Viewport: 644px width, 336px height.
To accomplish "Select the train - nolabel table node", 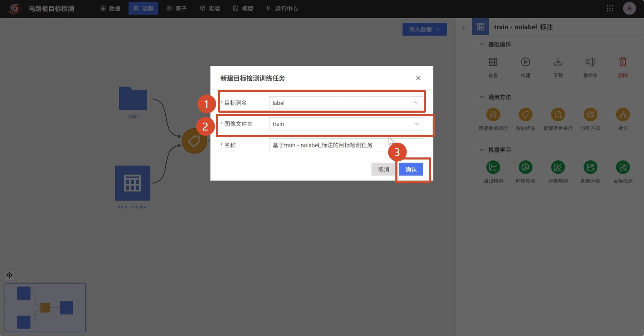I will click(133, 183).
